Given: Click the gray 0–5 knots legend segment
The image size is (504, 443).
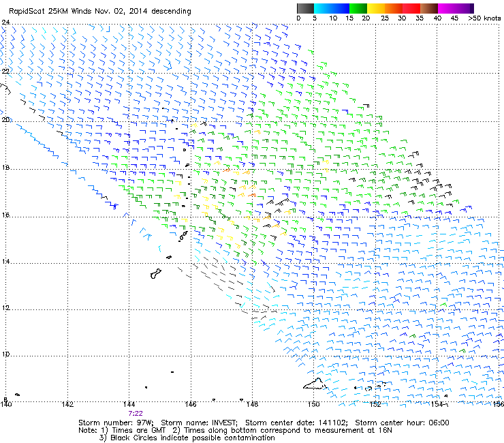Looking at the screenshot, I should tap(305, 8).
